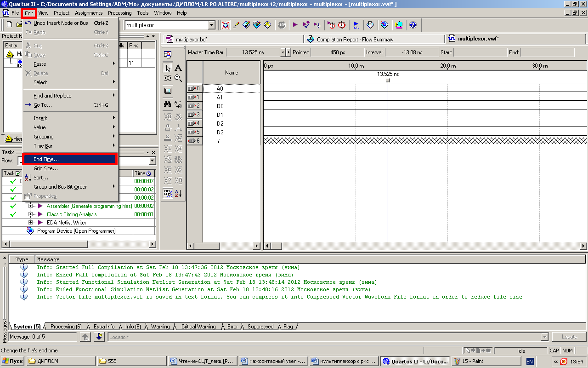Open the Value submenu in Edit menu
The image size is (588, 368).
[x=71, y=127]
